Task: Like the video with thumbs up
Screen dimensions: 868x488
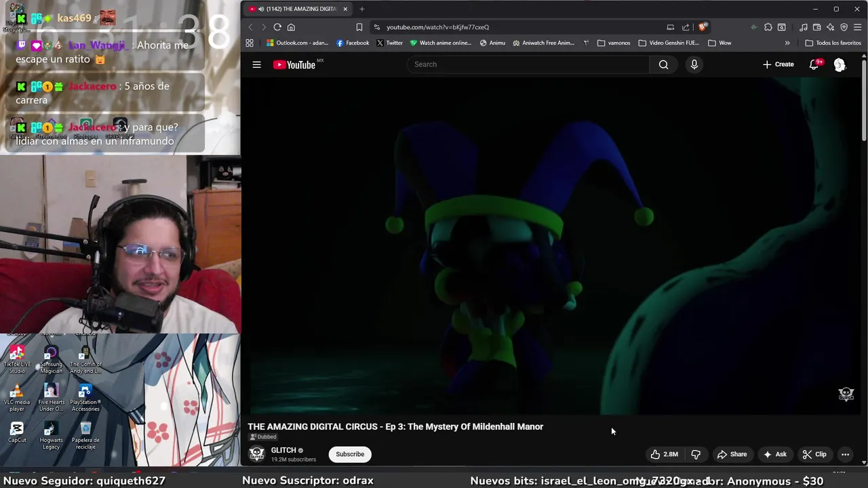Action: pos(665,454)
